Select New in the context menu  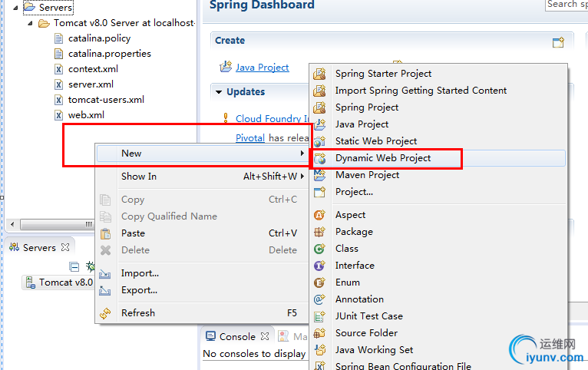click(x=202, y=154)
